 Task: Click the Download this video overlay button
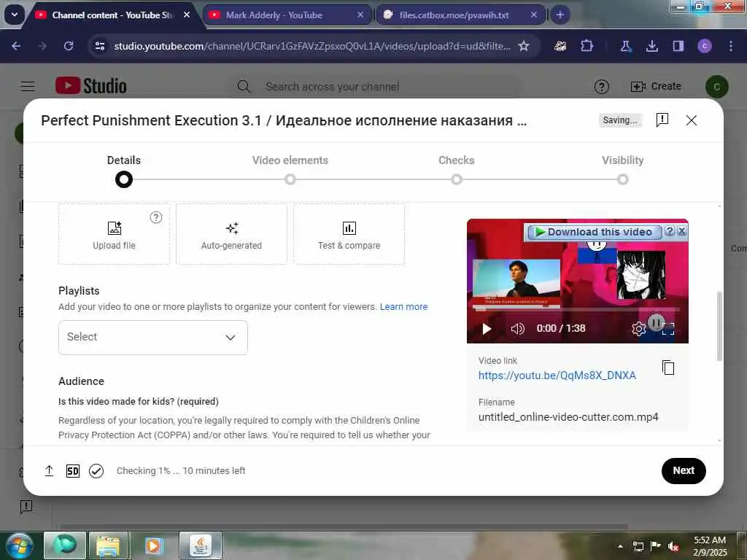point(594,232)
